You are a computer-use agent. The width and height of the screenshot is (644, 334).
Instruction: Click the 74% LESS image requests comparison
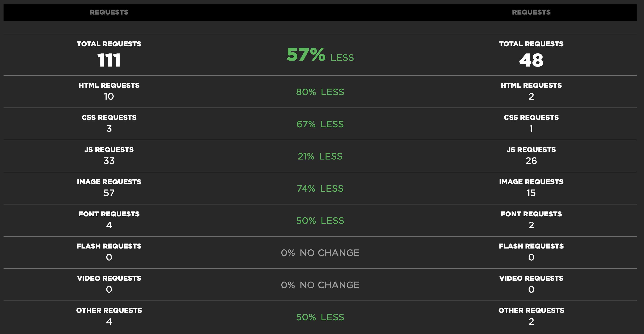tap(320, 189)
